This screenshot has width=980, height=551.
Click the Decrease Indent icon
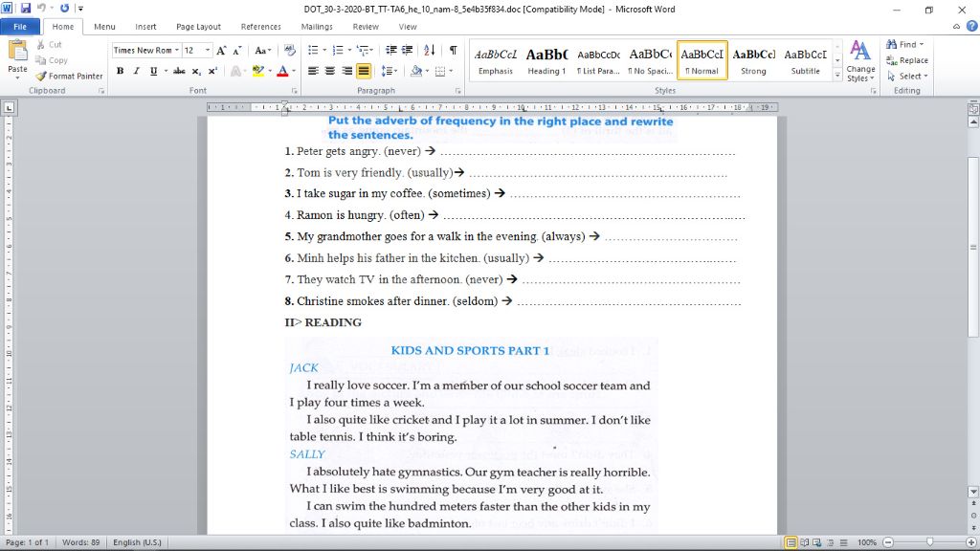coord(390,50)
